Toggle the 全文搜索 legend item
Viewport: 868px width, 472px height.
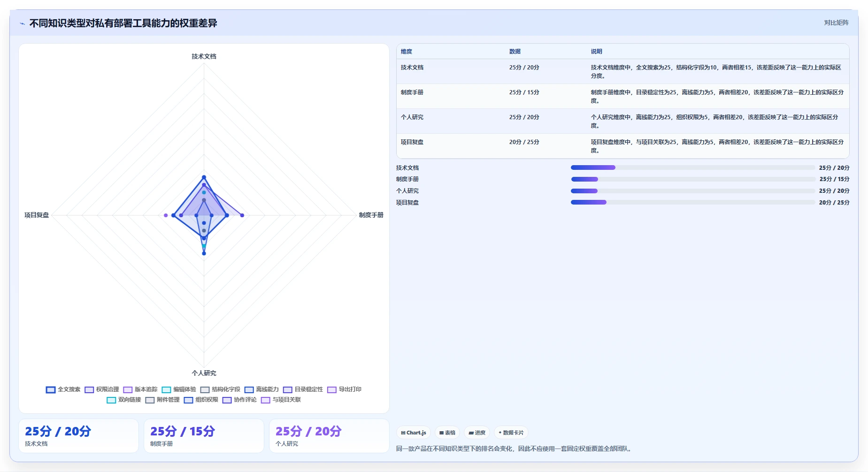click(63, 389)
